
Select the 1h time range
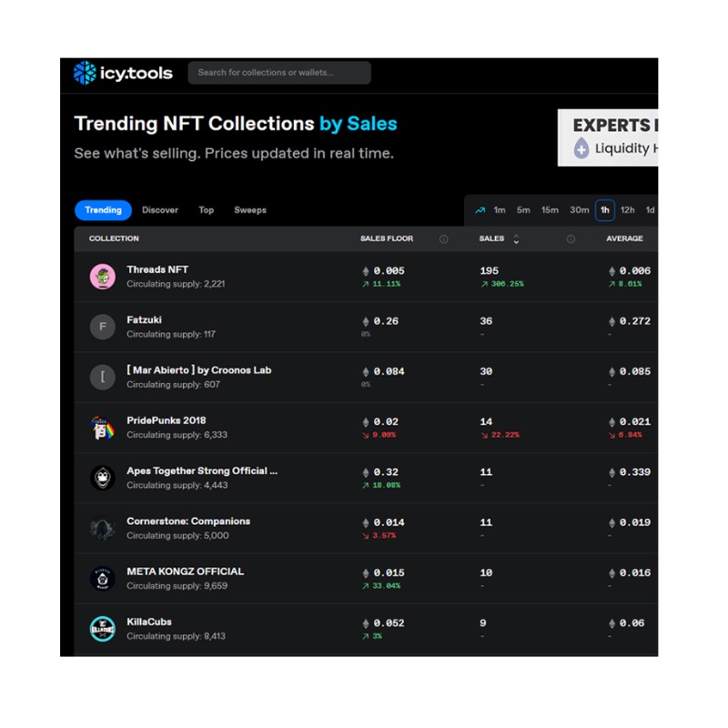(x=605, y=210)
